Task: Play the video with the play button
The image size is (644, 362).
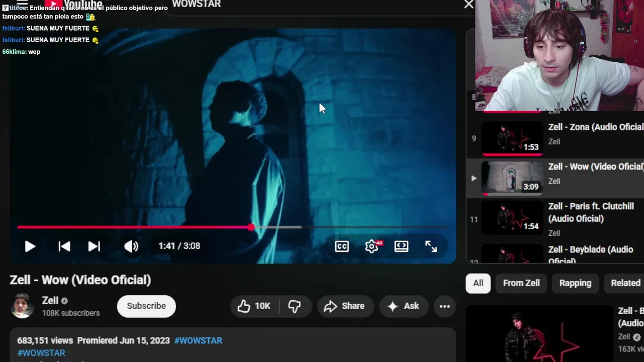Action: click(30, 246)
